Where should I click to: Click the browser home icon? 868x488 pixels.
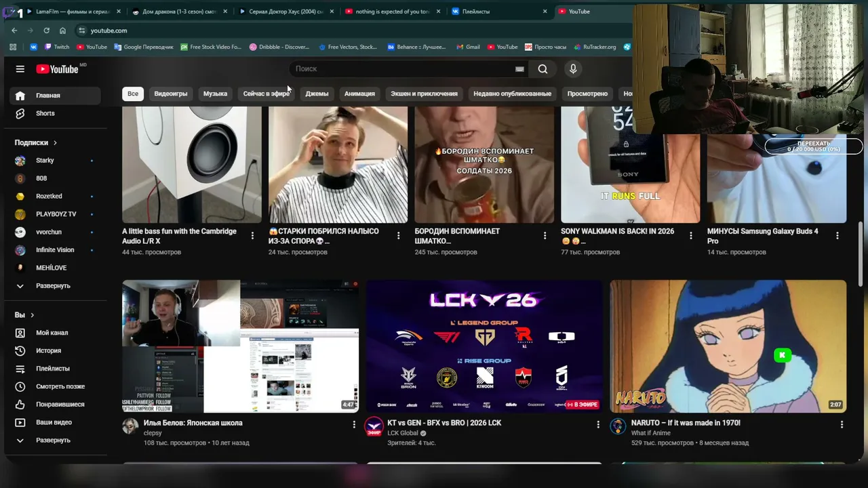(x=62, y=30)
